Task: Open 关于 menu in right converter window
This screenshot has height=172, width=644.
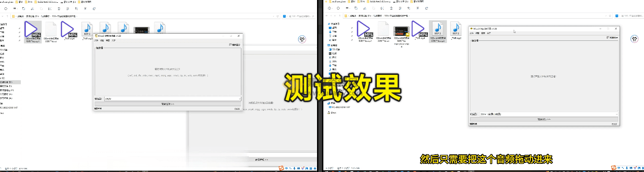Action: (489, 33)
